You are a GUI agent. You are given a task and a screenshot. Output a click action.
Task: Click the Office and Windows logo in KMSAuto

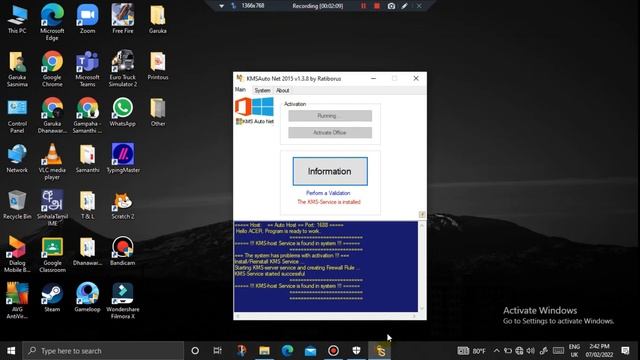pos(255,107)
